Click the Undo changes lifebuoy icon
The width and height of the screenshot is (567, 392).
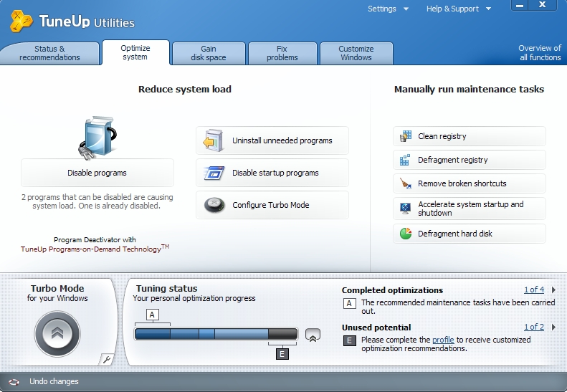pos(14,381)
